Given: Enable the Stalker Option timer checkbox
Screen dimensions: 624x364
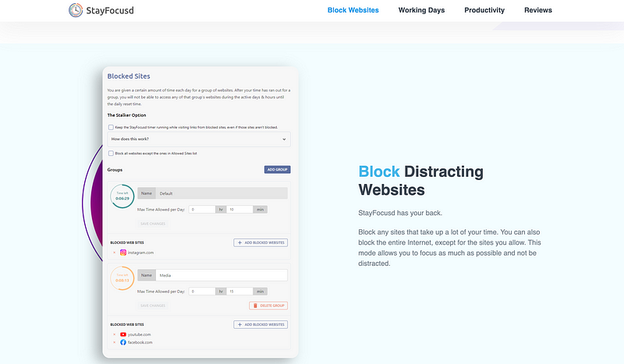Looking at the screenshot, I should tap(111, 127).
